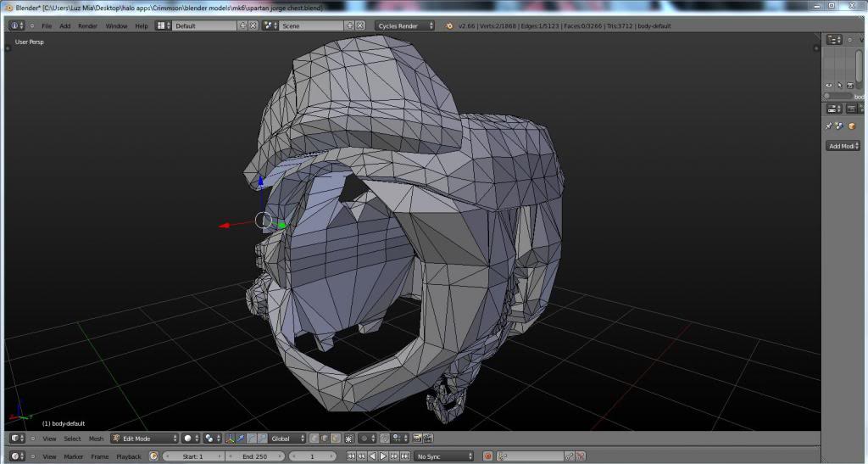The height and width of the screenshot is (464, 868).
Task: Select the translate manipulator arrow icon
Action: click(x=241, y=439)
